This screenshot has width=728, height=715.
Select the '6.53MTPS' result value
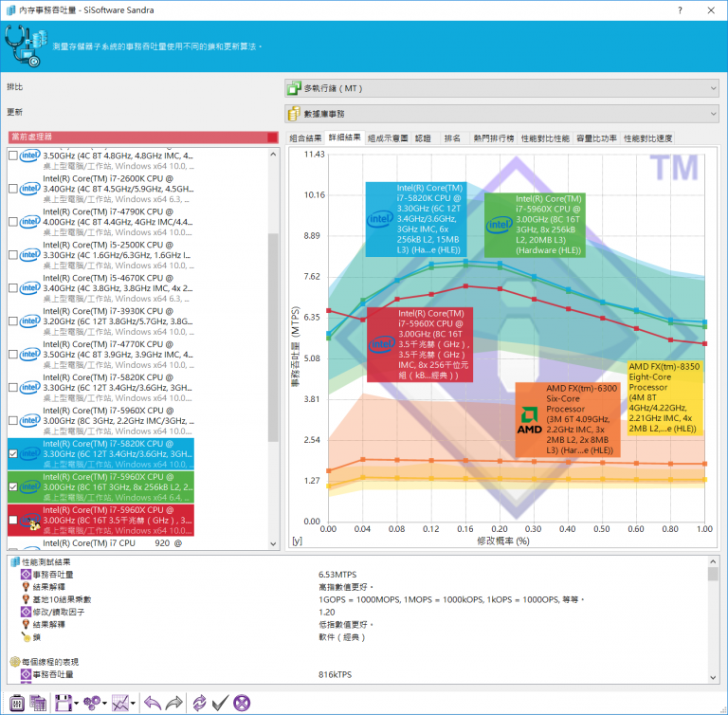pos(337,575)
